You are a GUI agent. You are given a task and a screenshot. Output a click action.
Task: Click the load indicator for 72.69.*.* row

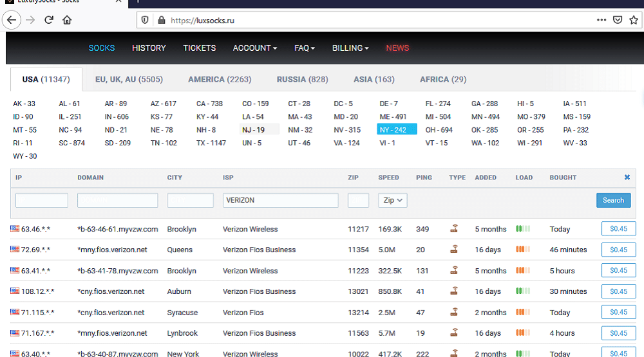click(x=523, y=249)
